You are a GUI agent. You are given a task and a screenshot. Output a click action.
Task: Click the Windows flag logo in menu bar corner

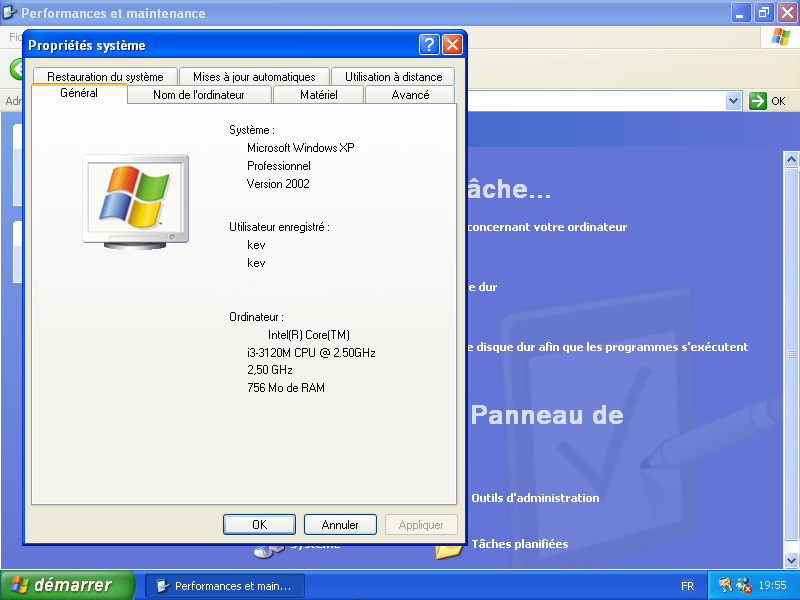coord(781,37)
